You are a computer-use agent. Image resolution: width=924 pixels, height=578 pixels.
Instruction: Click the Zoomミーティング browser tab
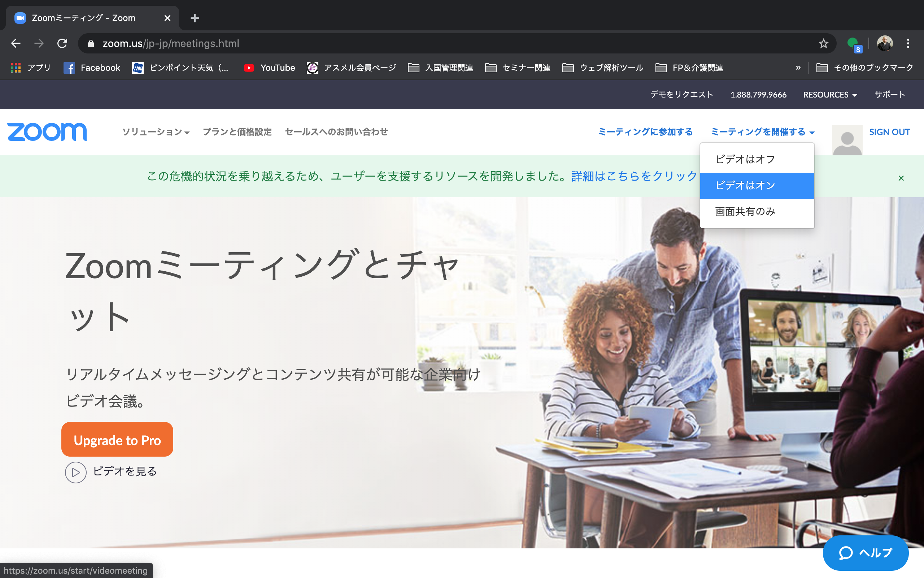(92, 18)
